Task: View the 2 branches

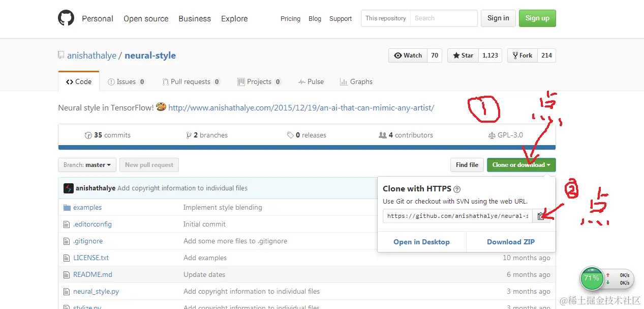Action: point(207,135)
